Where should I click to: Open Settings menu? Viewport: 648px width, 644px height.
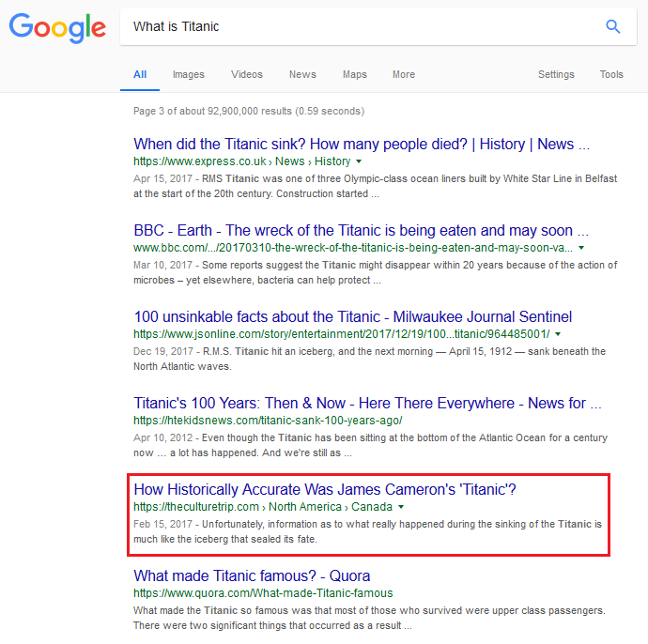[556, 74]
